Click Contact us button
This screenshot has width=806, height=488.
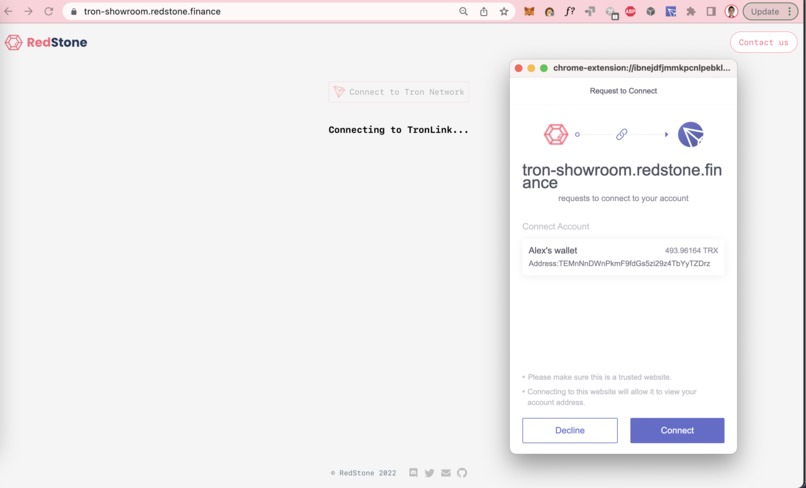pyautogui.click(x=763, y=42)
